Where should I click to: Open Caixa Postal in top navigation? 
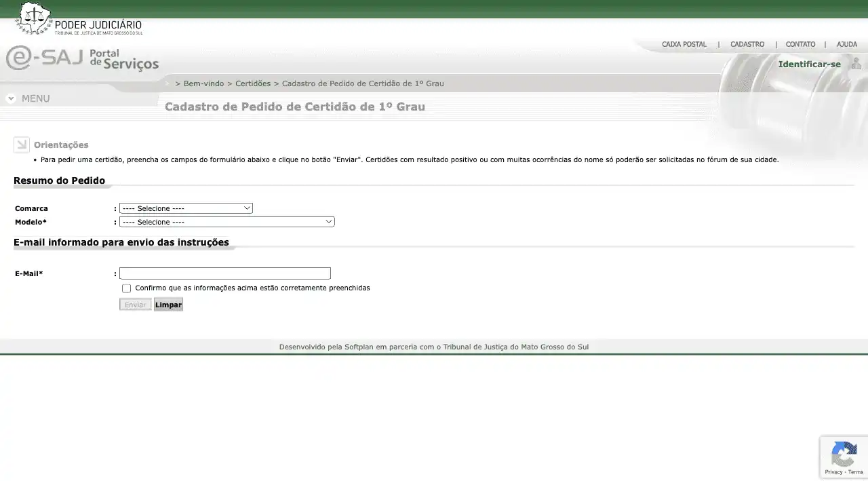click(684, 44)
